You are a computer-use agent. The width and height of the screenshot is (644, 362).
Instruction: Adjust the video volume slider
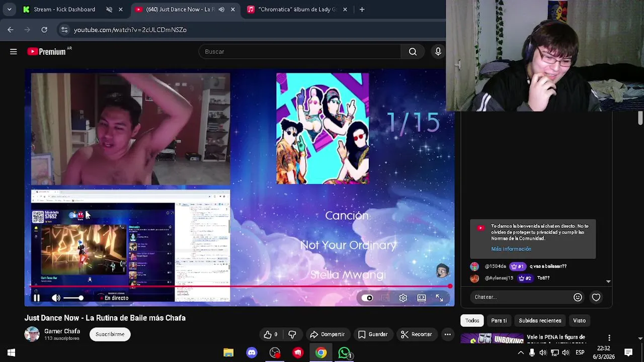(x=73, y=298)
